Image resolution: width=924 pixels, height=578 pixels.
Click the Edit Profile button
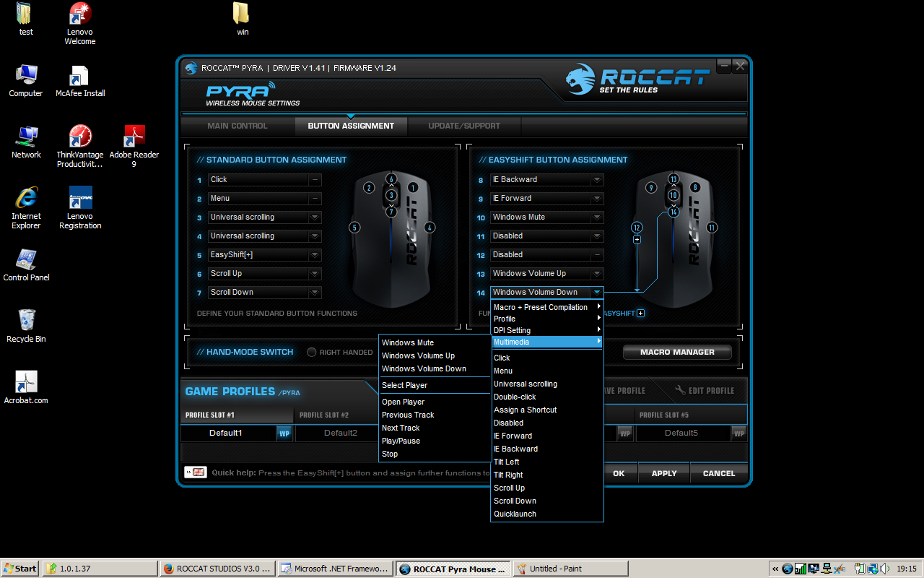(705, 390)
